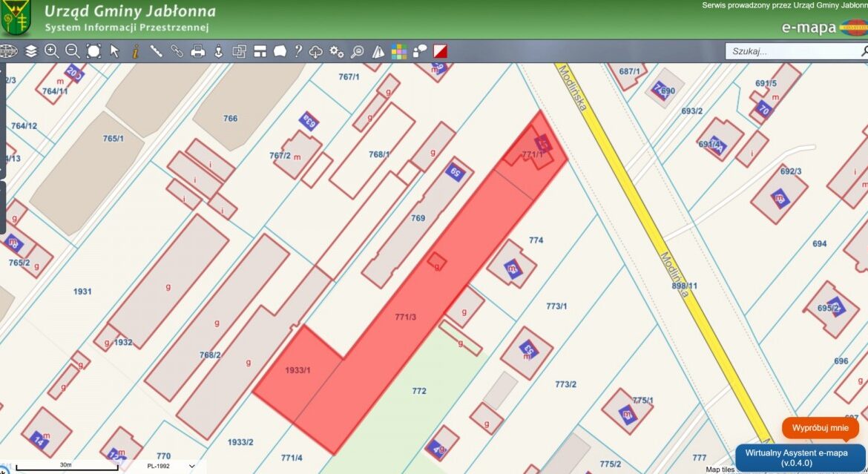Image resolution: width=868 pixels, height=474 pixels.
Task: Click the blue address marker 59
Action: 455,172
